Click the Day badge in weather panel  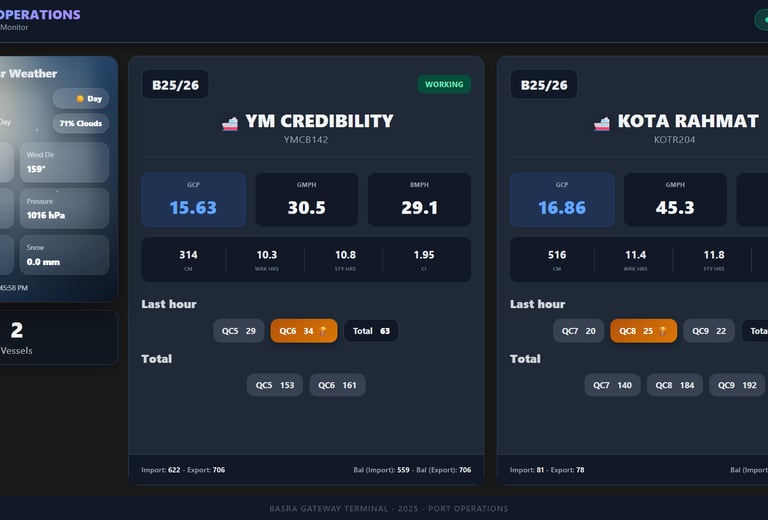click(x=81, y=98)
